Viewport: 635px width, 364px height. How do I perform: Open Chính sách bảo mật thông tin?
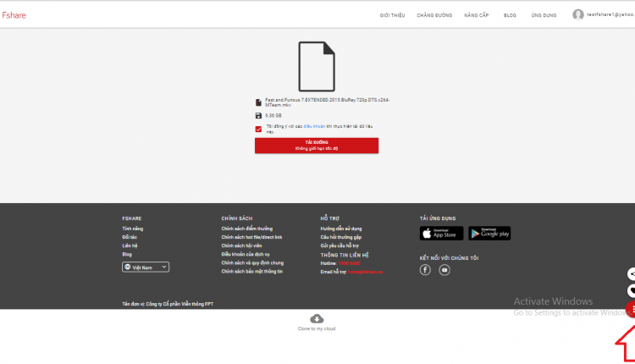click(252, 272)
